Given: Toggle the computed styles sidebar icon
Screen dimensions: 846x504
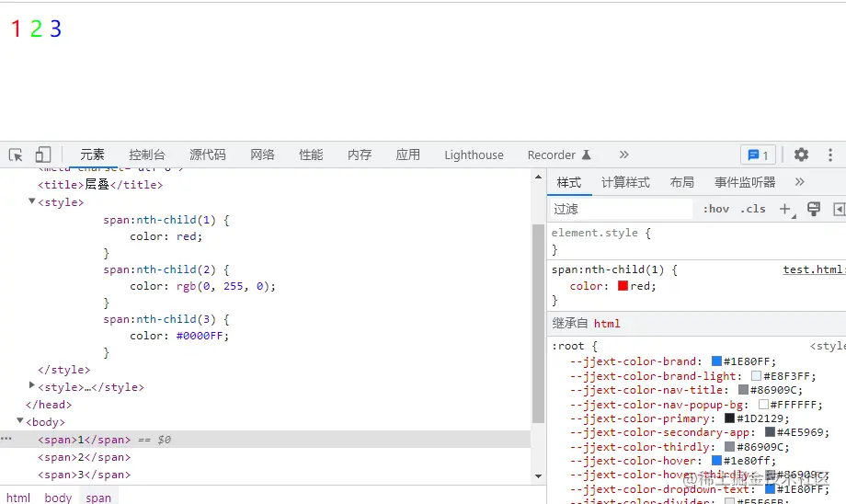Looking at the screenshot, I should pyautogui.click(x=839, y=209).
